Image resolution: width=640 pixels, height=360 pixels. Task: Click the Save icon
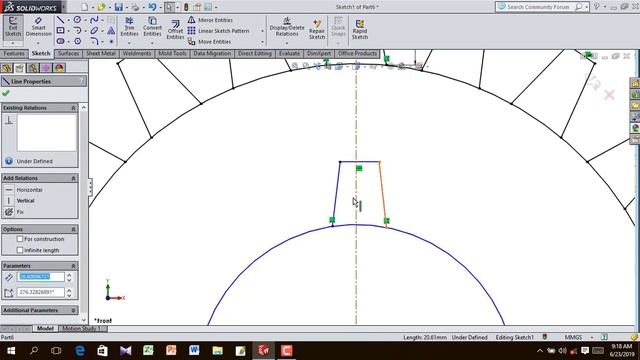point(118,7)
